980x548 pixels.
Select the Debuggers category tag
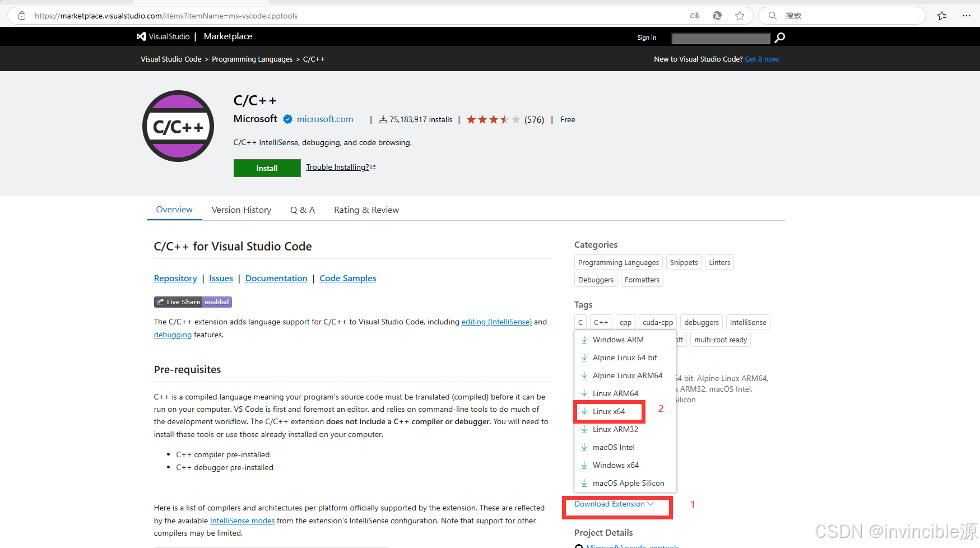click(596, 280)
